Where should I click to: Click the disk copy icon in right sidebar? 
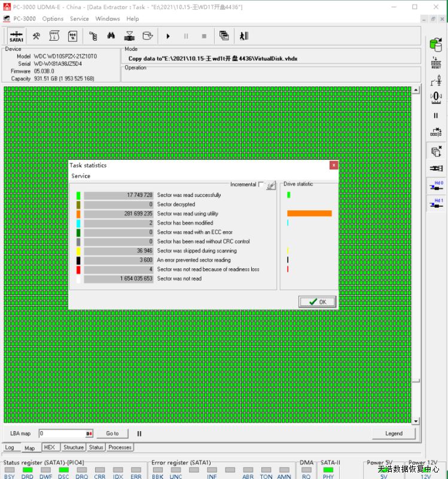(436, 45)
